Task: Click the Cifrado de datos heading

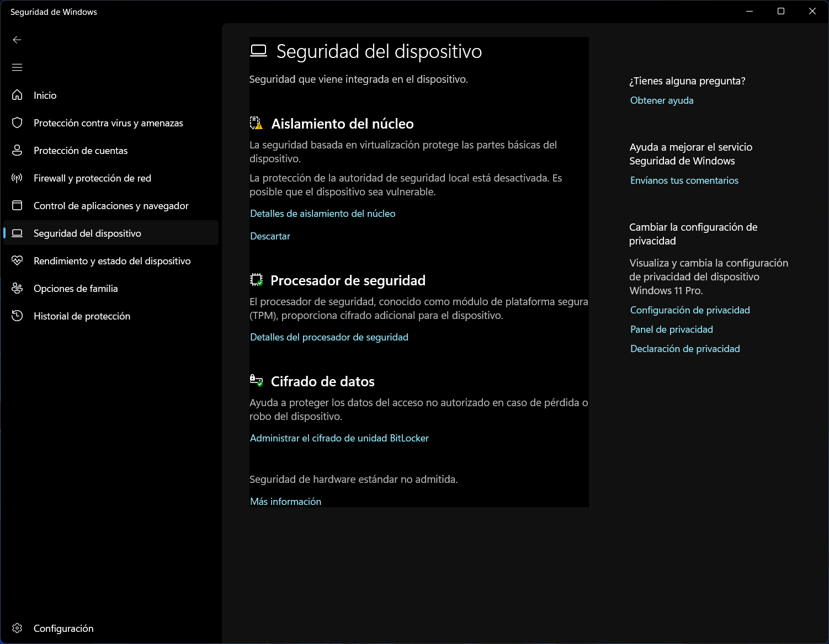Action: click(x=323, y=381)
